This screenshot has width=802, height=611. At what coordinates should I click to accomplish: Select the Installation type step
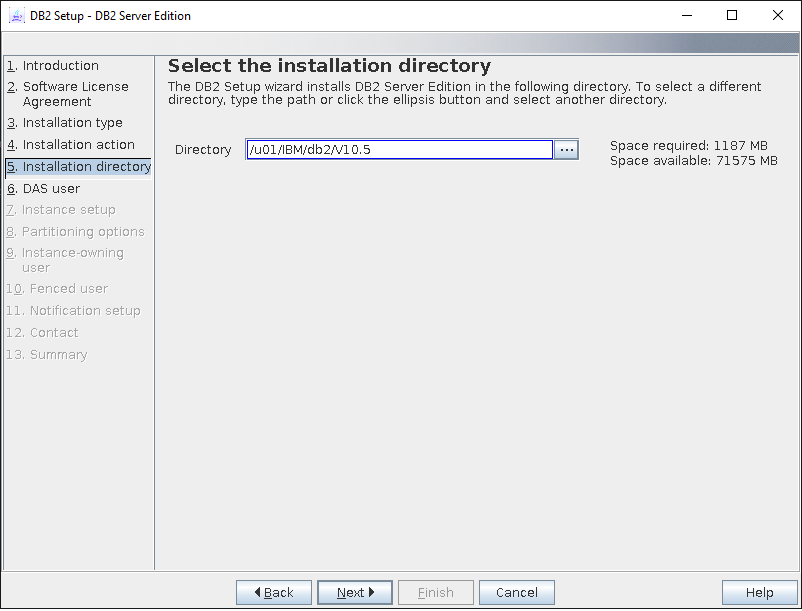coord(72,123)
